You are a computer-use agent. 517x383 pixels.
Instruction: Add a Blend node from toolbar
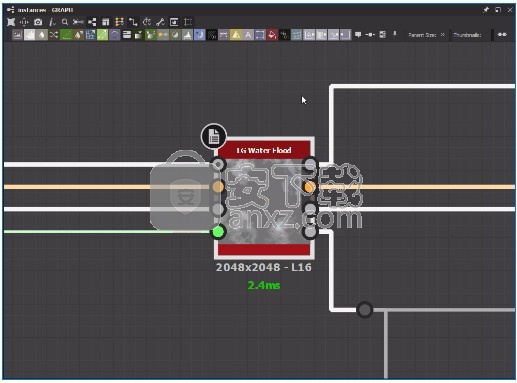pos(29,35)
